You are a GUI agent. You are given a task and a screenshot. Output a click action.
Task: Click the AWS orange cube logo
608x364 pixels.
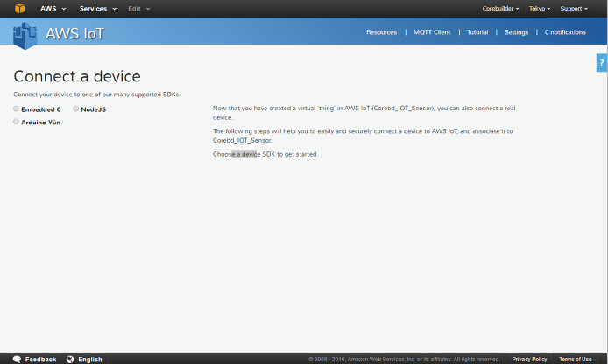pos(19,8)
